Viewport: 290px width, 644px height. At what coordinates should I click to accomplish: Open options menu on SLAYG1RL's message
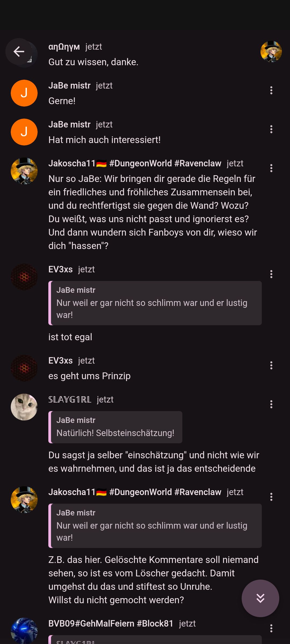coord(271,404)
